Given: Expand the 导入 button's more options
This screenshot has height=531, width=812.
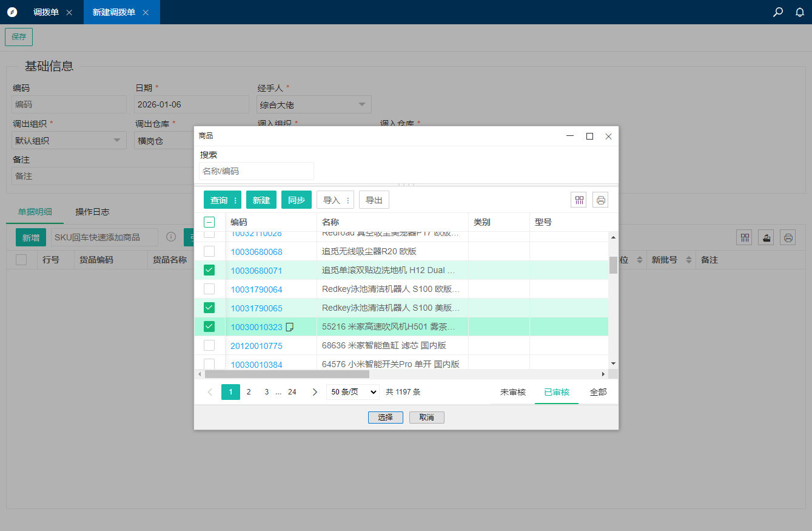Looking at the screenshot, I should pos(348,200).
